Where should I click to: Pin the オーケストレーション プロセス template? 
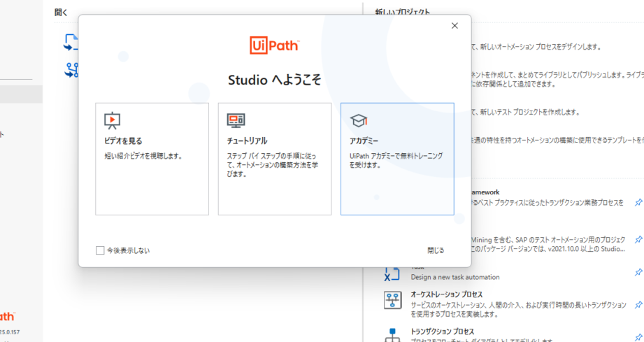coord(638,305)
